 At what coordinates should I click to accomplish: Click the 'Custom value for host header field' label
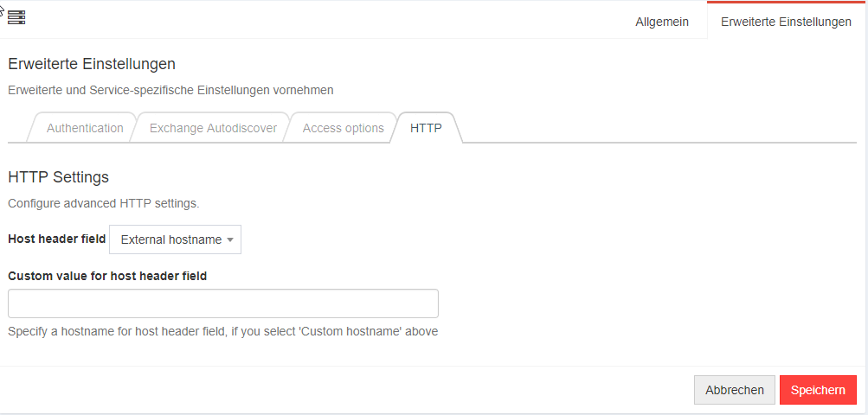pyautogui.click(x=107, y=276)
